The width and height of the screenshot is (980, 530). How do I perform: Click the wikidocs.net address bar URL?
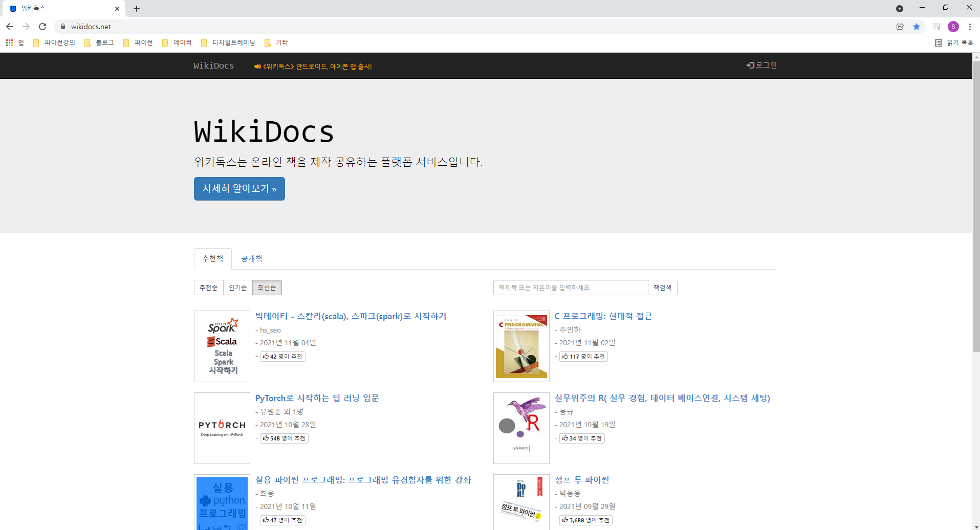[91, 27]
